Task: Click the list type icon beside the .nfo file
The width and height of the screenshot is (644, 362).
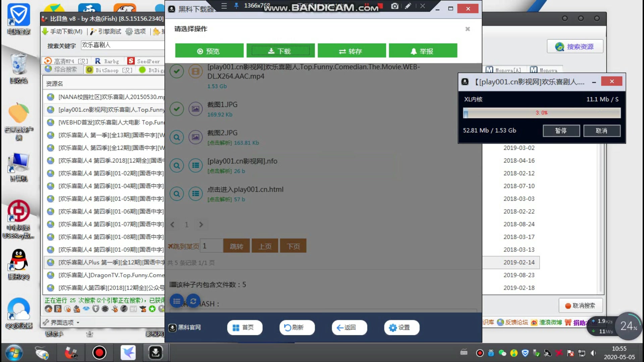Action: 196,165
